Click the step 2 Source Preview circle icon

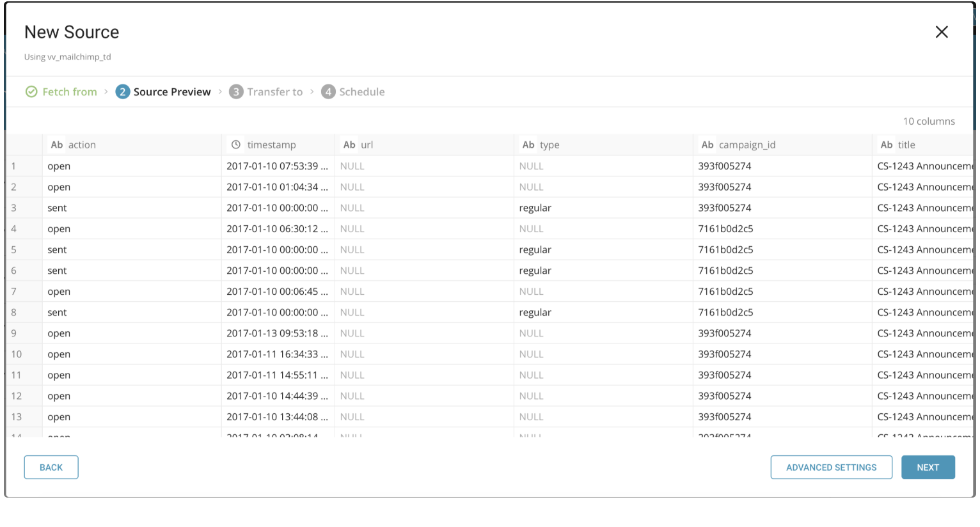coord(122,92)
